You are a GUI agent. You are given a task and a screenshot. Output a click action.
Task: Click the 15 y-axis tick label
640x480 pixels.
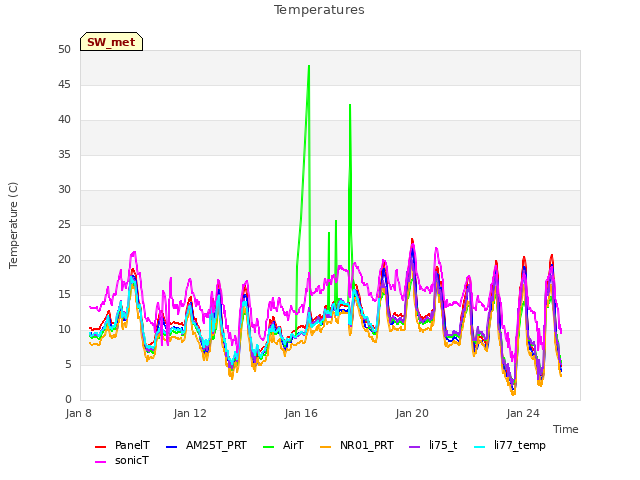tap(64, 295)
